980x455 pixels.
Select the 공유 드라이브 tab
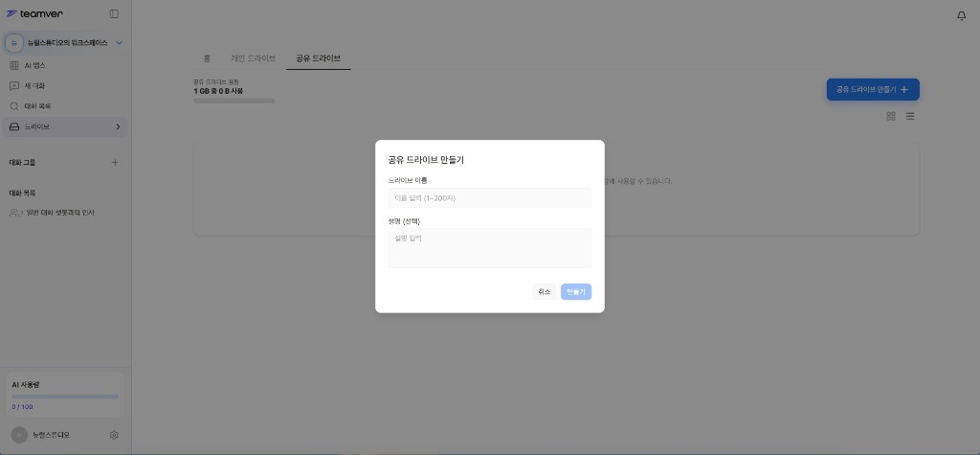click(318, 58)
